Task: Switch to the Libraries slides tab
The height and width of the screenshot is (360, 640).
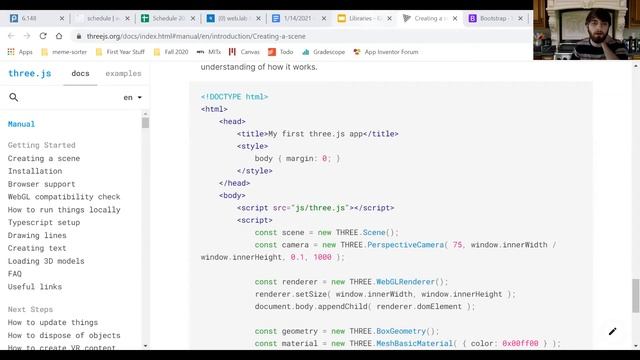Action: coord(363,18)
